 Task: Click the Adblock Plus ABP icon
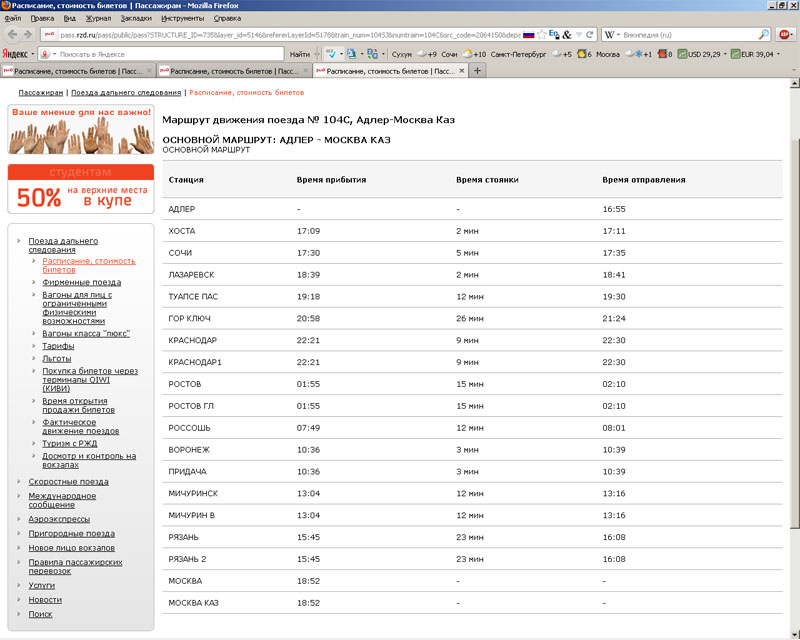[785, 34]
